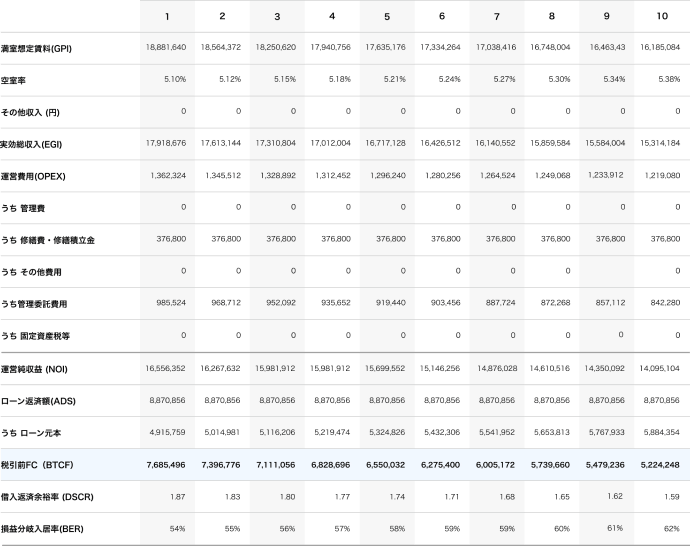This screenshot has height=546, width=690.
Task: Select OPEX value 1,362,324
Action: pyautogui.click(x=168, y=176)
